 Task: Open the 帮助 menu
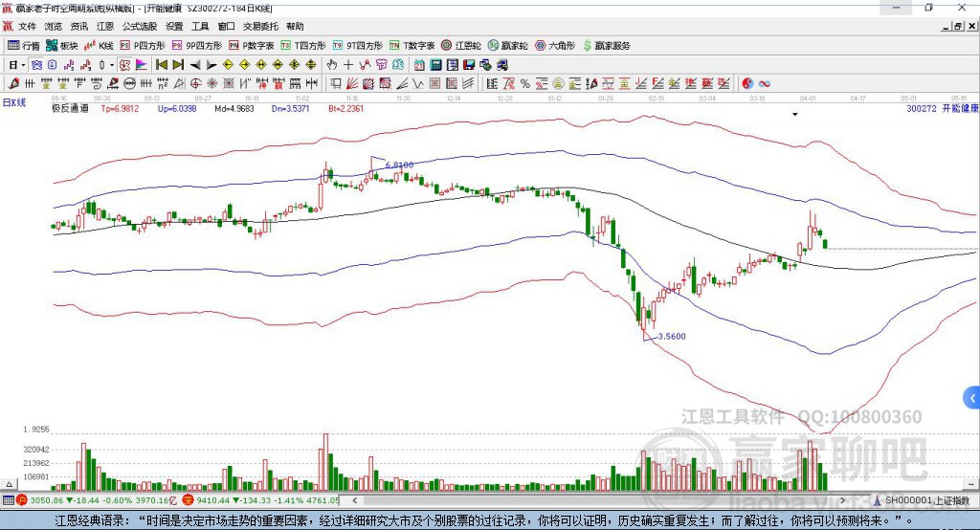pos(295,26)
